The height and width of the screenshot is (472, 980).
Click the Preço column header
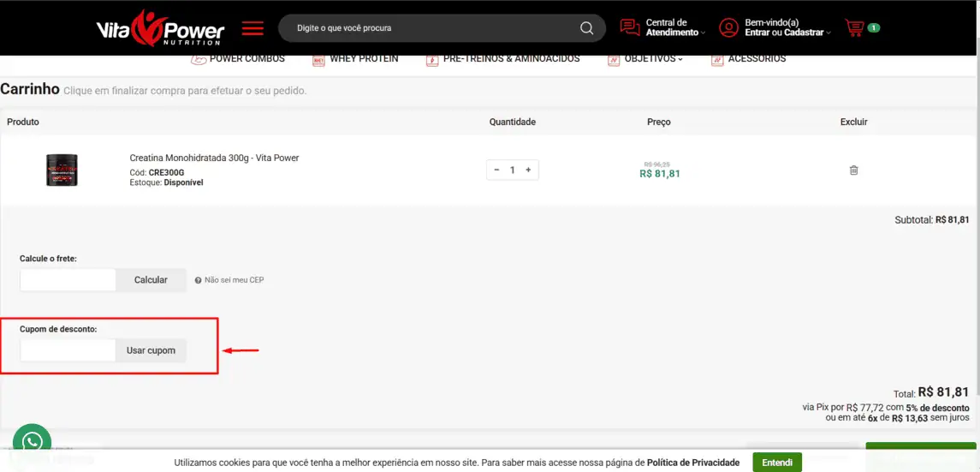point(659,122)
